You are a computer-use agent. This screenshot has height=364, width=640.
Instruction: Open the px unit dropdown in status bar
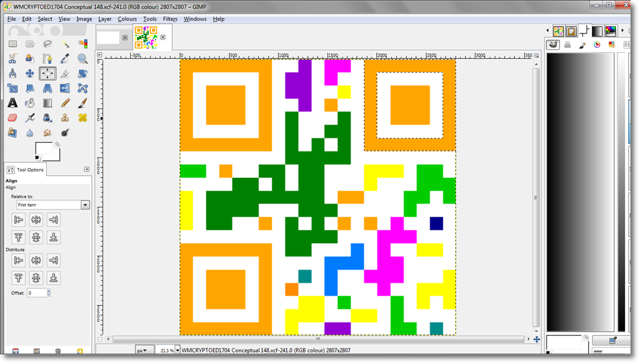[145, 350]
